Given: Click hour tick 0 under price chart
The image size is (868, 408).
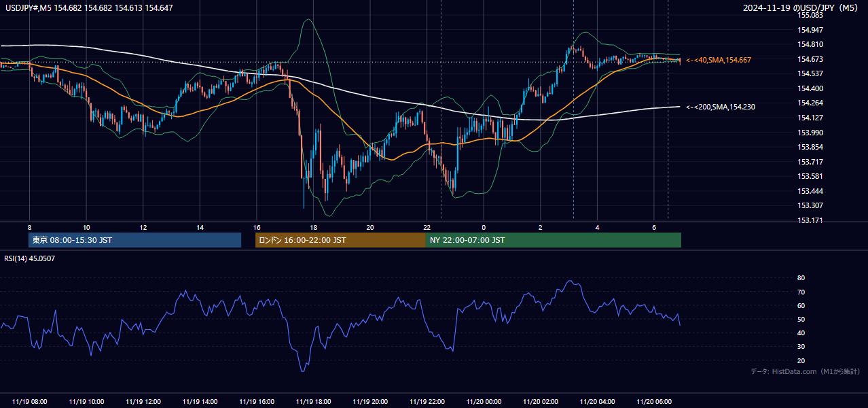Looking at the screenshot, I should click(x=484, y=227).
